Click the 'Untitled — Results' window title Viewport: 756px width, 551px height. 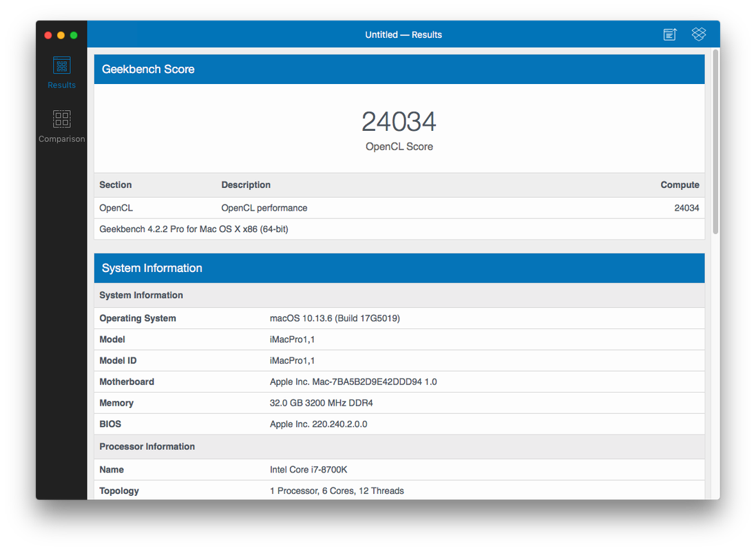click(x=403, y=34)
